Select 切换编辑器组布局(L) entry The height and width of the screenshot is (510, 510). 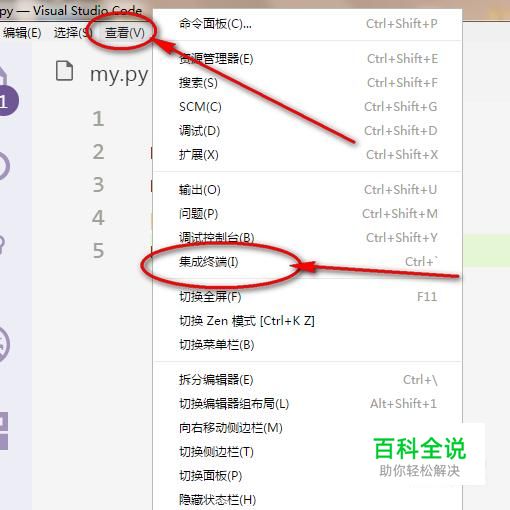[307, 404]
